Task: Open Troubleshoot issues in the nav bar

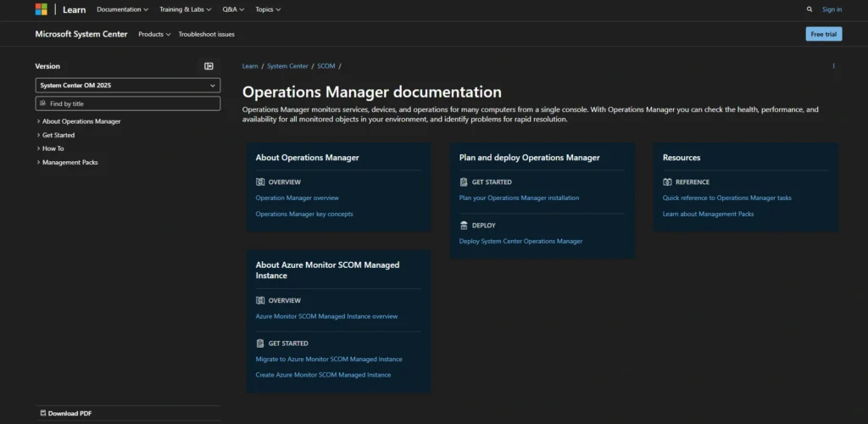Action: click(207, 34)
